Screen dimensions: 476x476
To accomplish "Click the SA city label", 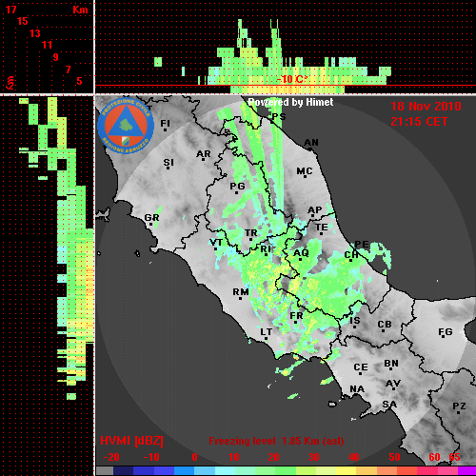I will click(389, 405).
